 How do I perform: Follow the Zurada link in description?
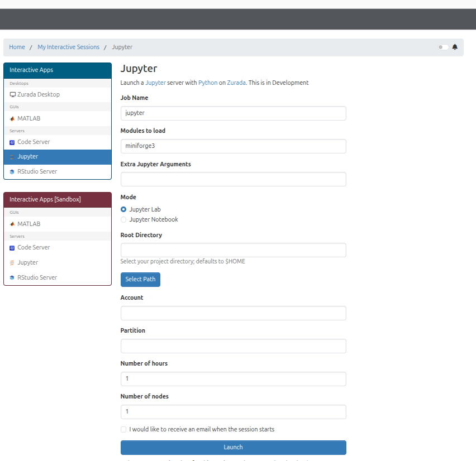coord(236,83)
